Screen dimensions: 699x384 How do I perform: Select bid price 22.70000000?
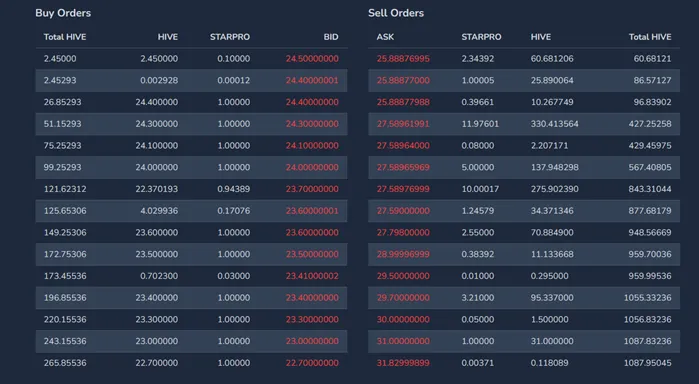312,363
